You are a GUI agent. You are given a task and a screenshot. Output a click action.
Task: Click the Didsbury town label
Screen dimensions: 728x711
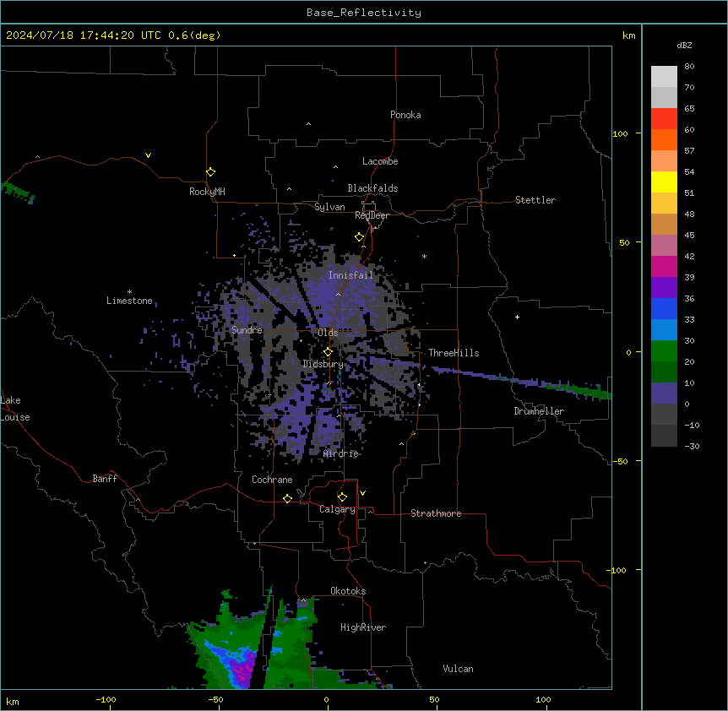tap(323, 364)
